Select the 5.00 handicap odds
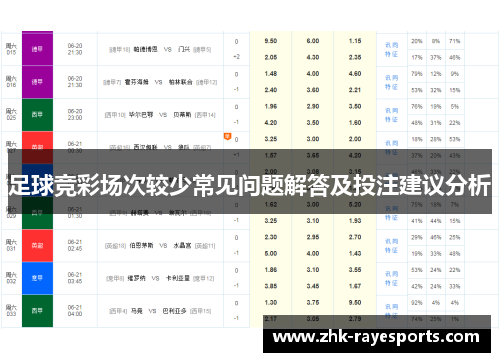This screenshot has height=362, width=500. point(271,254)
